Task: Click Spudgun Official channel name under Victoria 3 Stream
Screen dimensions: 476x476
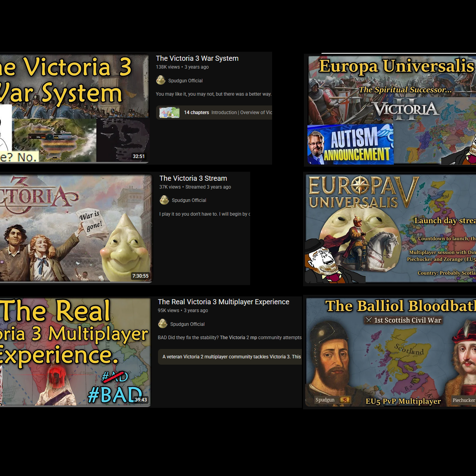Action: tap(189, 200)
